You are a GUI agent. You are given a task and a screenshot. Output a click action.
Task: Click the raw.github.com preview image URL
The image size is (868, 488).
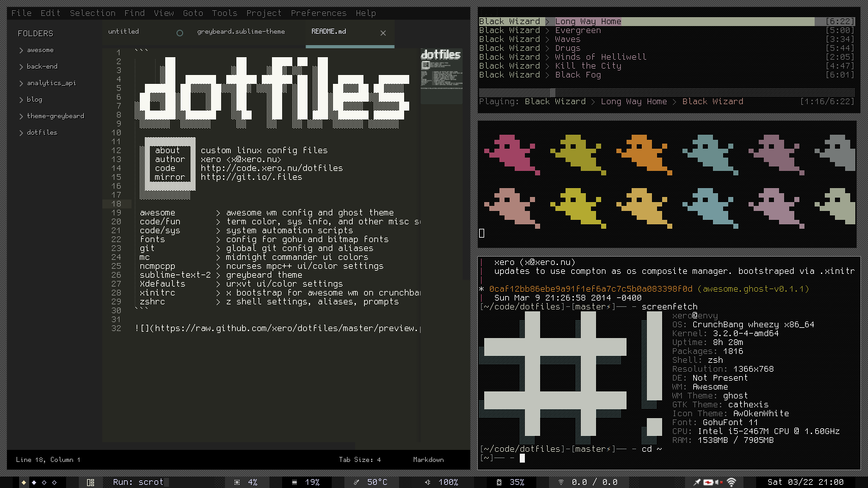(x=287, y=329)
